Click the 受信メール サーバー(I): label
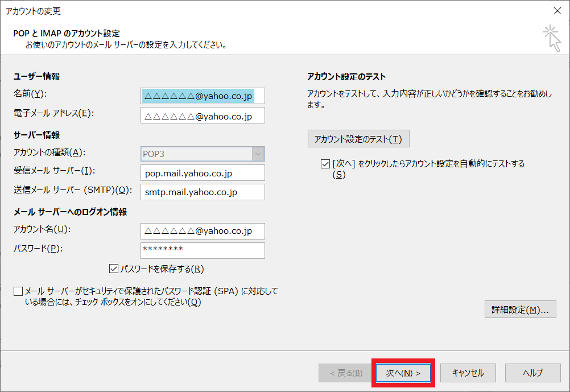Image resolution: width=570 pixels, height=392 pixels. 54,171
